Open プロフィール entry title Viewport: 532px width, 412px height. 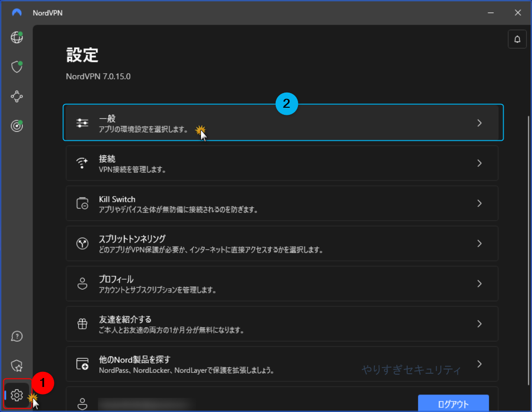[x=116, y=279]
